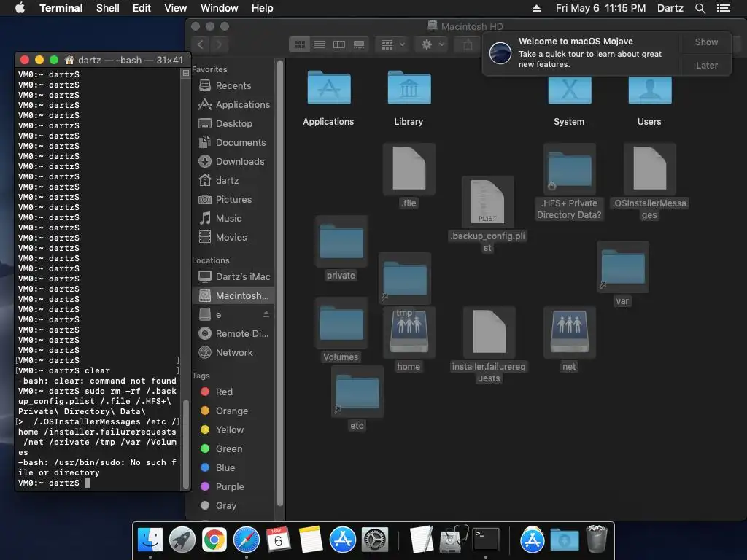Go forward in Finder navigation
747x560 pixels.
219,44
